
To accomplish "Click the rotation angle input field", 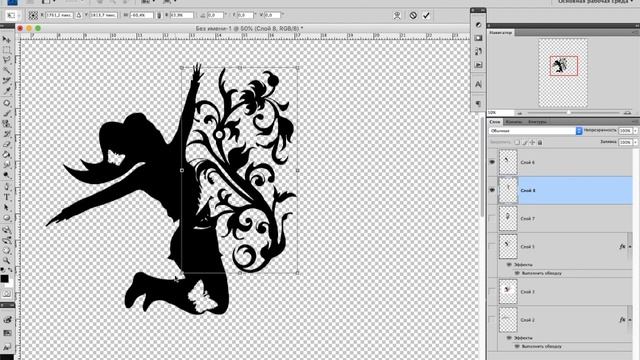I will pyautogui.click(x=215, y=16).
